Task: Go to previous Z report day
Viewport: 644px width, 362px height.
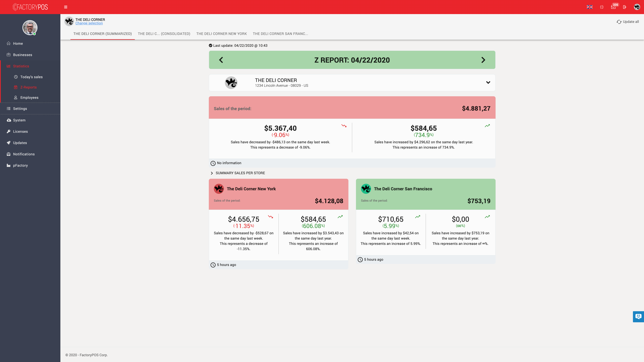Action: coord(221,60)
